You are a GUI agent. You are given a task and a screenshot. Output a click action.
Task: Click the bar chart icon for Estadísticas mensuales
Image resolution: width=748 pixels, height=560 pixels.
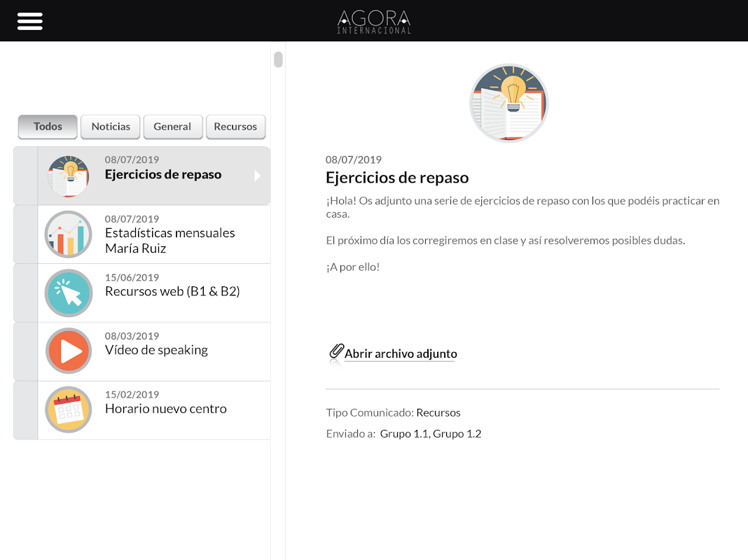(x=69, y=234)
